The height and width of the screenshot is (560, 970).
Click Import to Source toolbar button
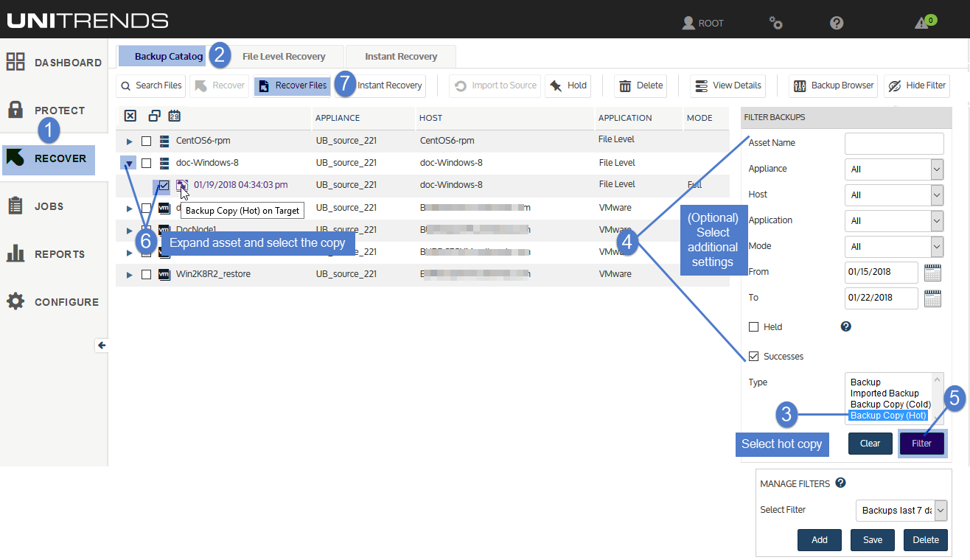pyautogui.click(x=495, y=85)
